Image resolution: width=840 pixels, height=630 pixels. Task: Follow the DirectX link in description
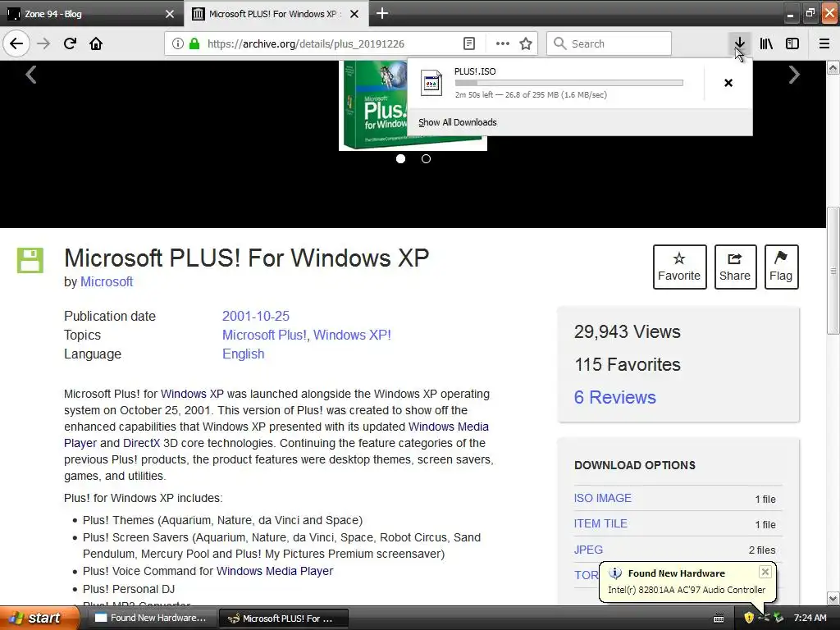tap(141, 443)
